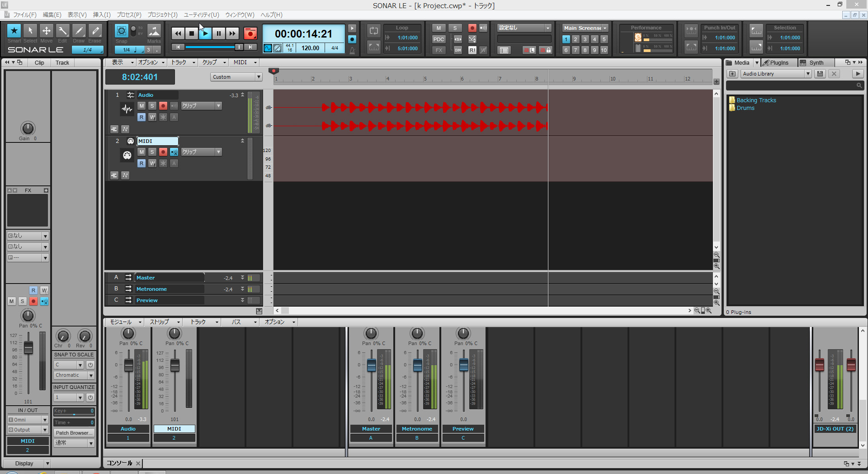Stop playback

(192, 33)
